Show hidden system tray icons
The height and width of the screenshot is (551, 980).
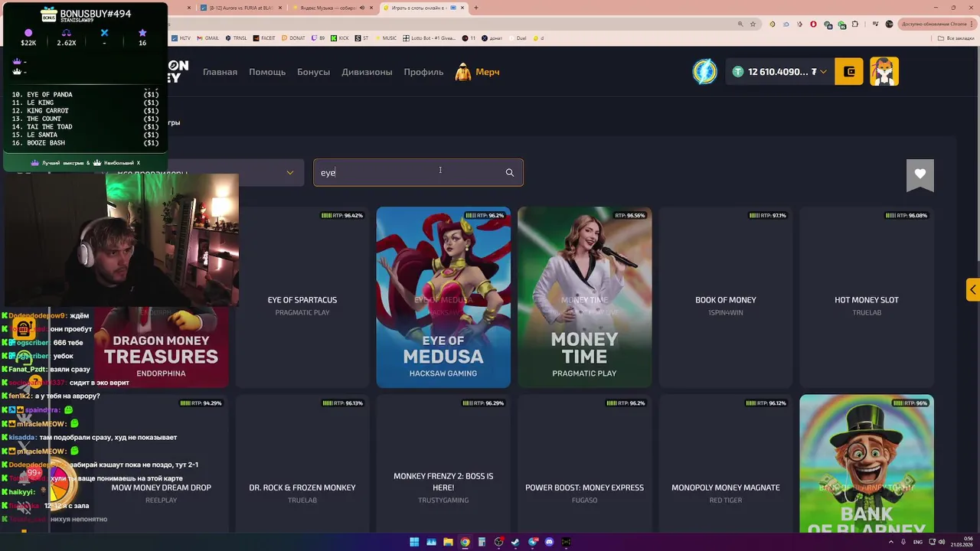click(x=893, y=542)
